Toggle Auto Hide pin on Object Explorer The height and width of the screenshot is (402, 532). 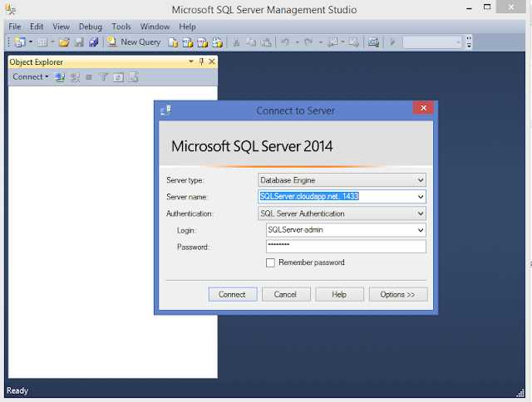click(201, 61)
